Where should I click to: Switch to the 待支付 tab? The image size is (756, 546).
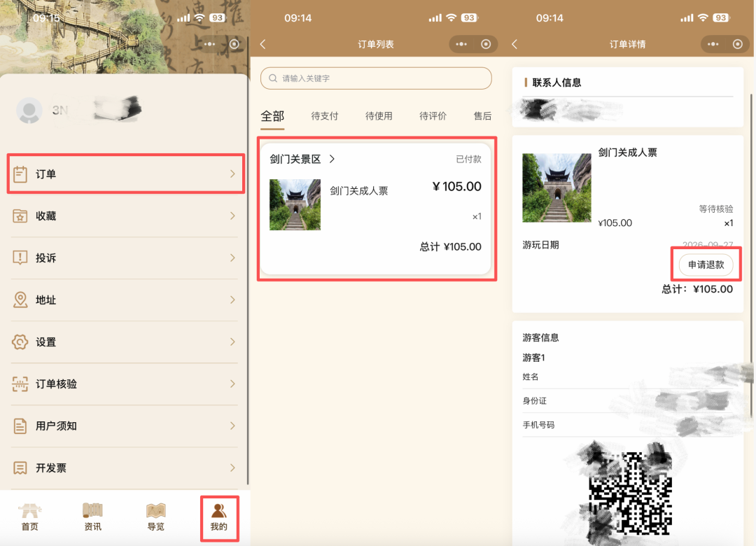[x=325, y=116]
